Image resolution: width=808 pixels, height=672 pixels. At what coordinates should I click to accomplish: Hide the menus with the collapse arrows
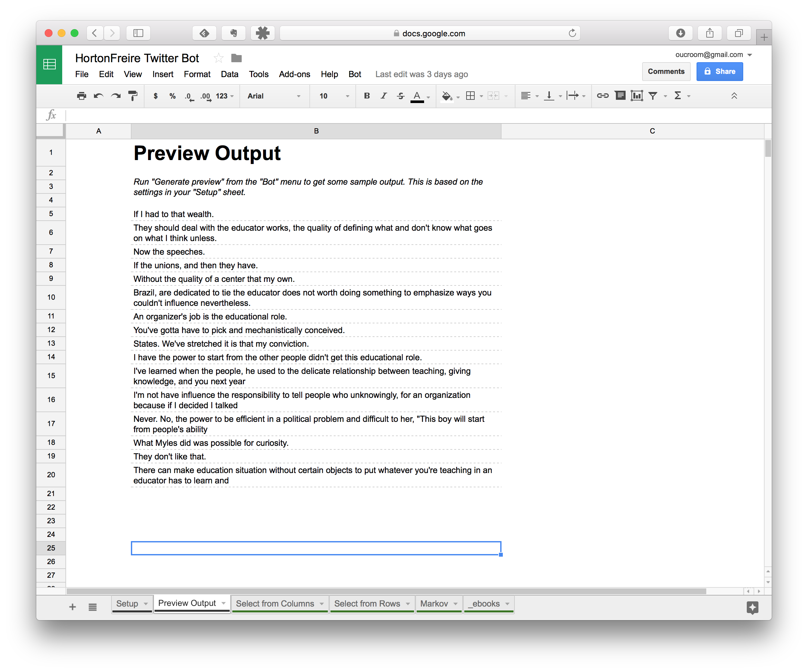click(x=734, y=96)
